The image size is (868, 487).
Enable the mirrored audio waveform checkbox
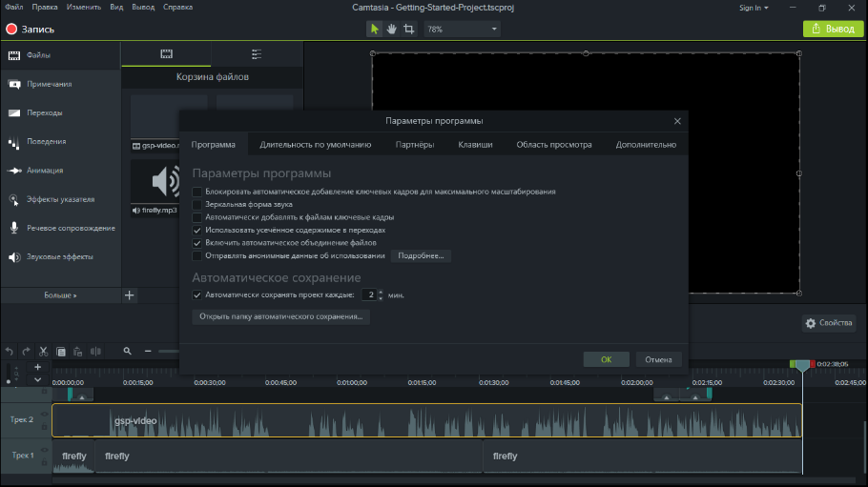[197, 204]
